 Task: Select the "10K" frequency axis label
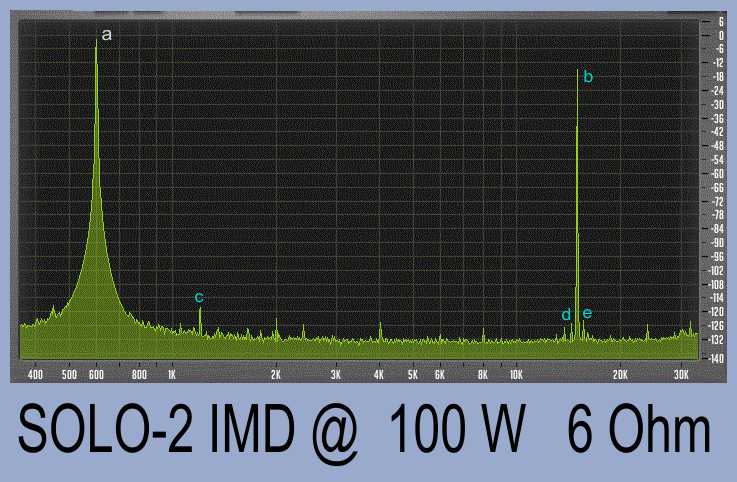[516, 375]
